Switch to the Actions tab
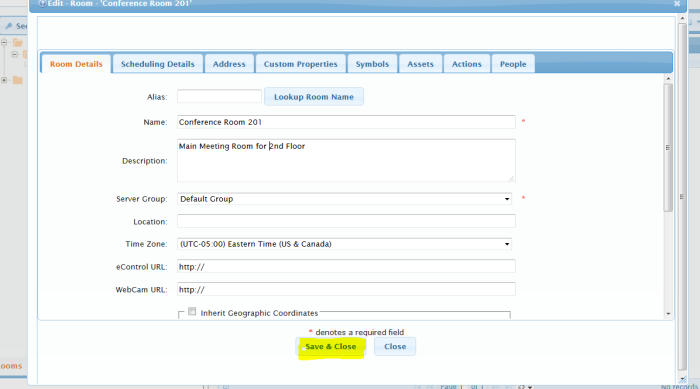 click(x=467, y=64)
